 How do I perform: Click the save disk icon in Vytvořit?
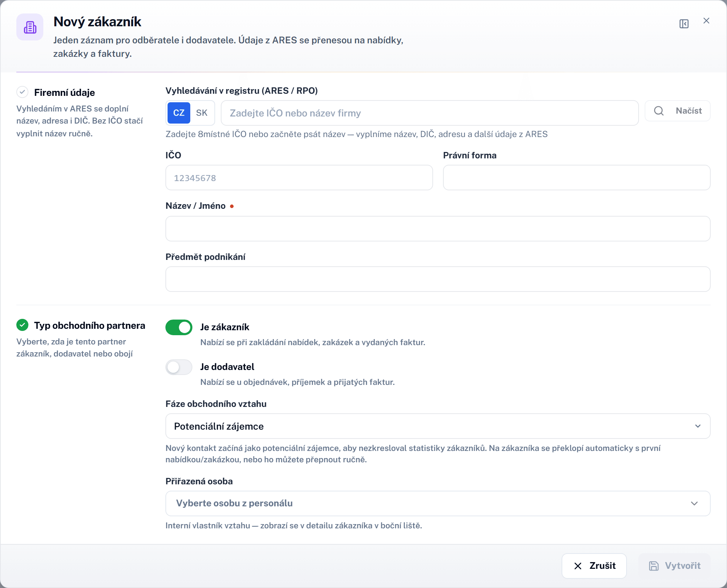click(x=654, y=566)
